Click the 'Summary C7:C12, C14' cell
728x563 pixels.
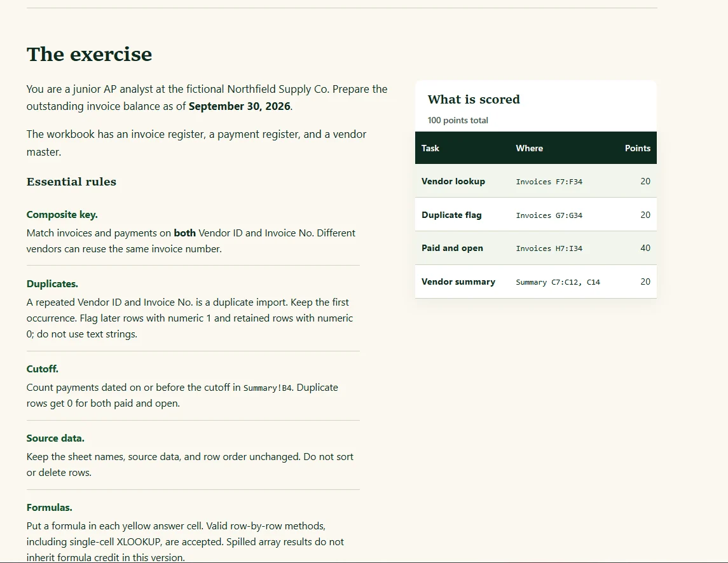pyautogui.click(x=558, y=282)
